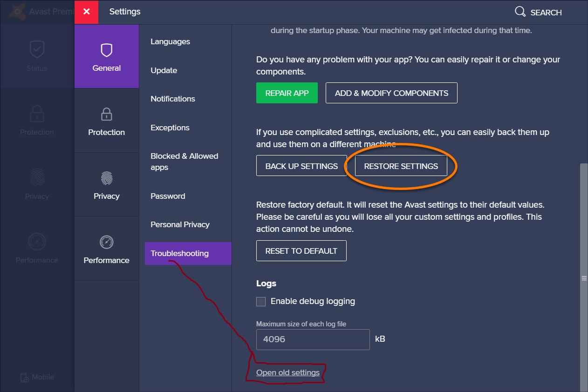Click the maximum log file size field

click(313, 339)
